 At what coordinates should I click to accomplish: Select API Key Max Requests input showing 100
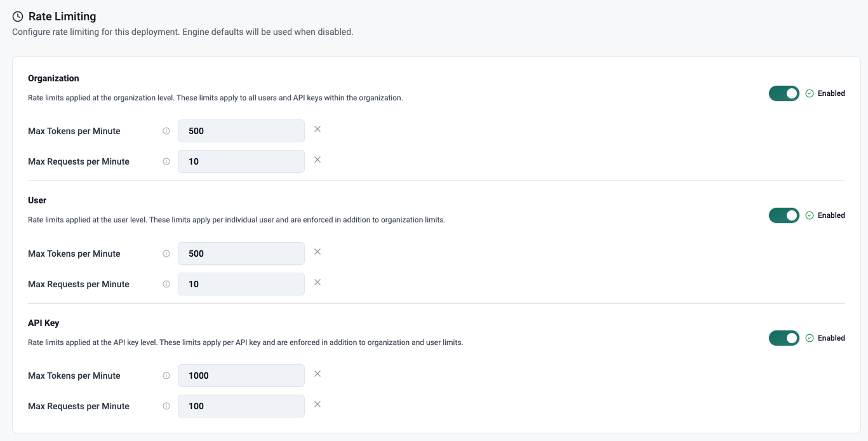click(241, 406)
